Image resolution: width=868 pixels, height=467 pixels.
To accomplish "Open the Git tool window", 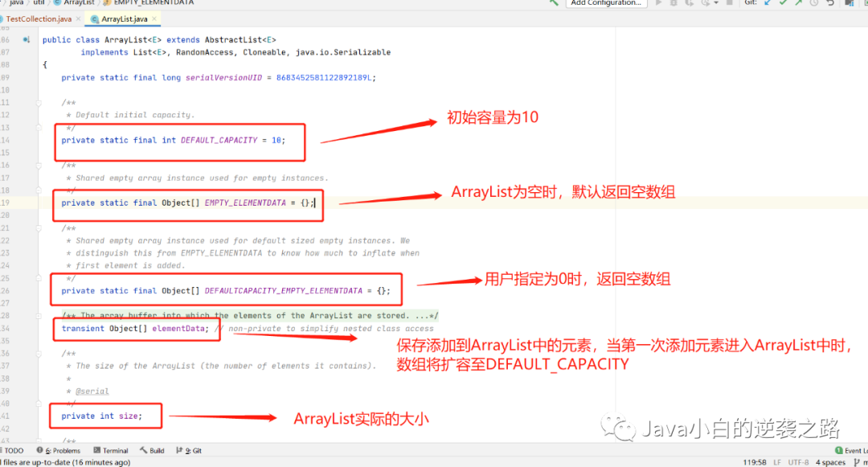I will 190,451.
